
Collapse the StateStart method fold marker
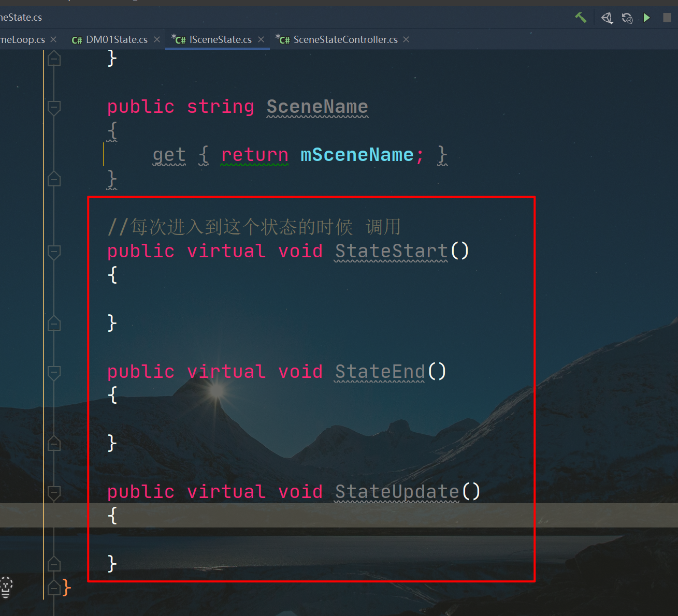(54, 252)
